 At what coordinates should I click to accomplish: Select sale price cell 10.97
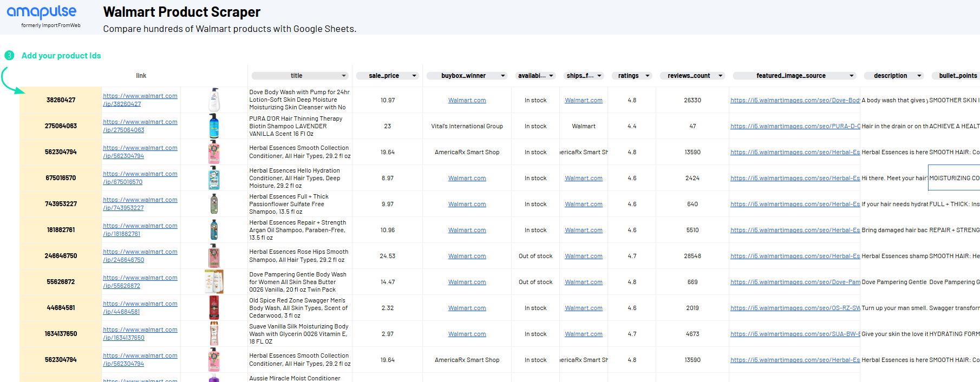click(x=388, y=100)
